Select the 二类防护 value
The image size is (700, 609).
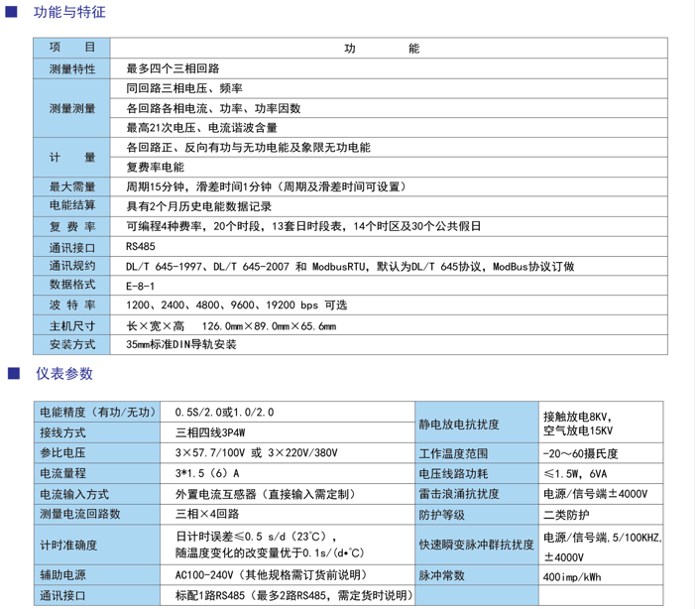(x=566, y=515)
